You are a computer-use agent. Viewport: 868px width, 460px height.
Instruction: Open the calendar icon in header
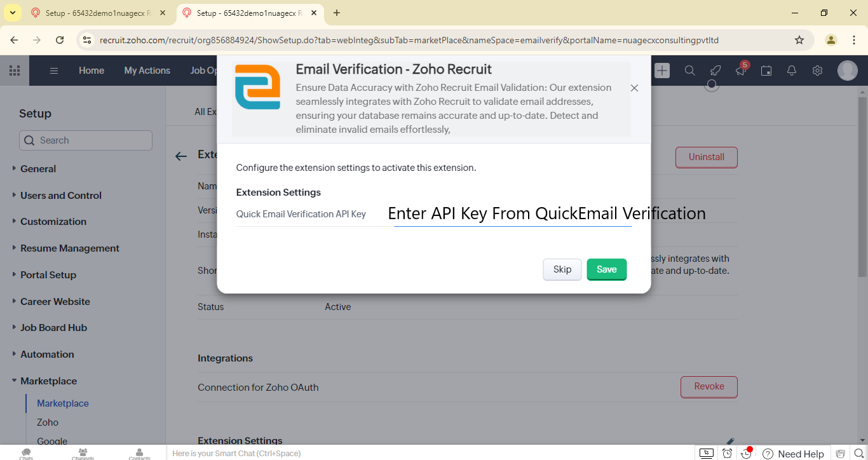(x=766, y=71)
